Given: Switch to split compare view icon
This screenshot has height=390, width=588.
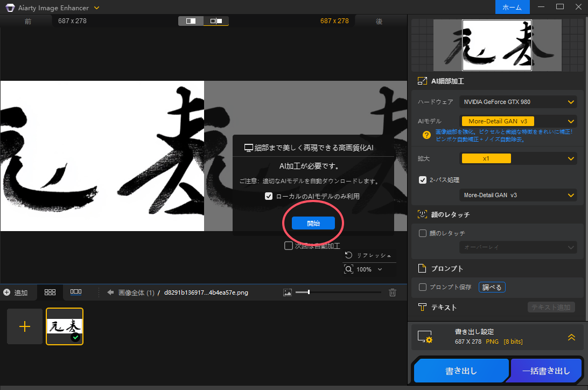Looking at the screenshot, I should pos(216,21).
